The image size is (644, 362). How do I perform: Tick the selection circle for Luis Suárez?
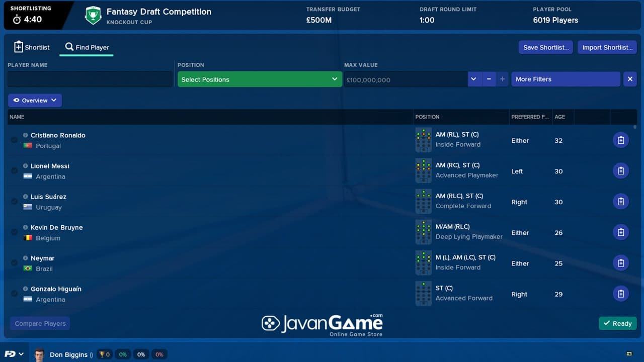tap(14, 202)
